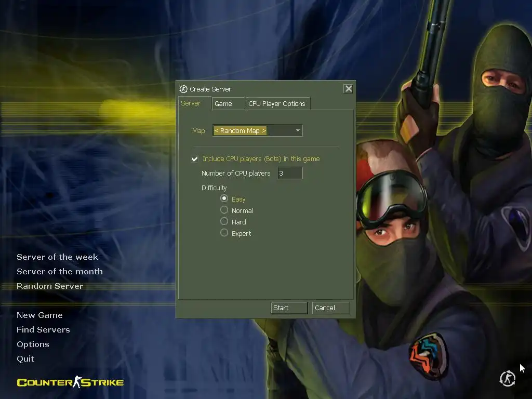
Task: Select Hard difficulty radio button
Action: [224, 221]
